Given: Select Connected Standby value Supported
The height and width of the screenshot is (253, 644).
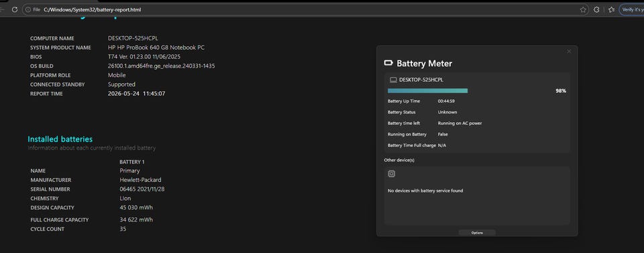Looking at the screenshot, I should pyautogui.click(x=121, y=85).
